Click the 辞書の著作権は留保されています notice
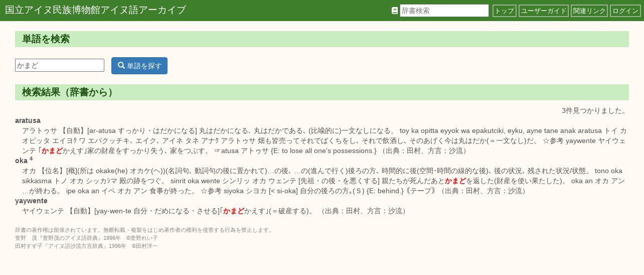This screenshot has height=275, width=644. tap(144, 230)
